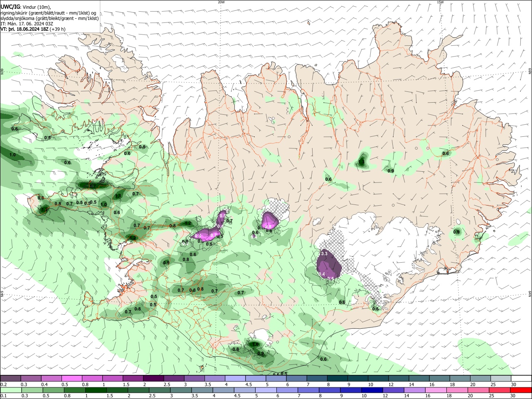Screen dimensions: 532x399
Task: Click the '(+39 h)' forecast offset
Action: pyautogui.click(x=58, y=29)
